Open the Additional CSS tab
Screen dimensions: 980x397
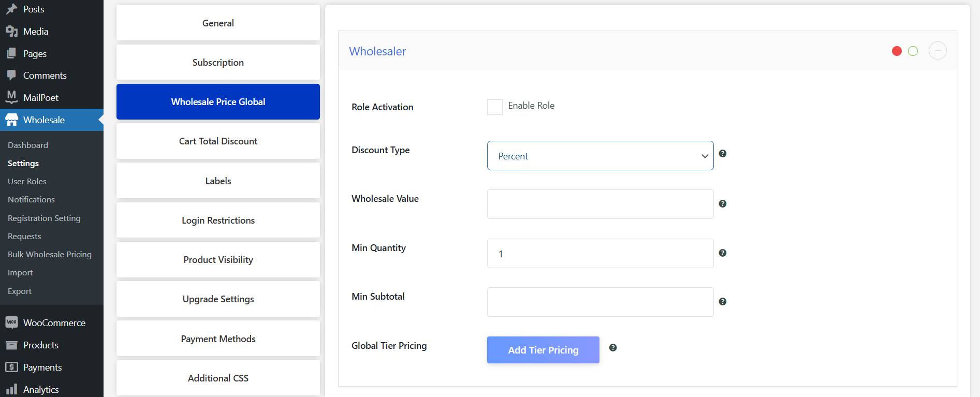coord(218,378)
